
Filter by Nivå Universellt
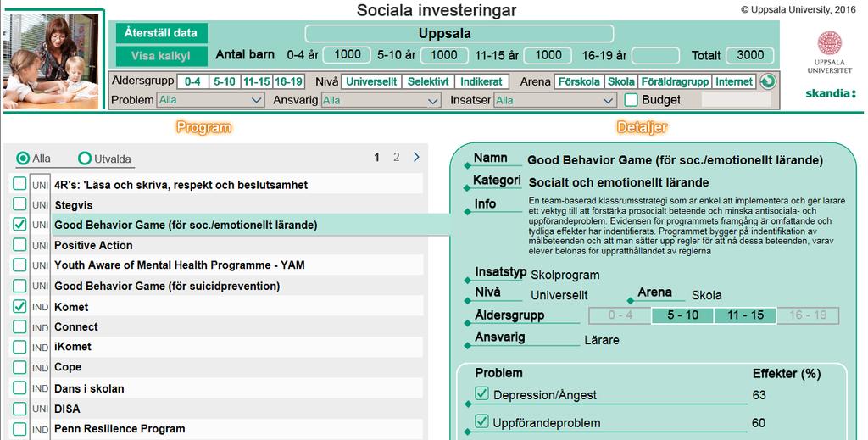371,81
